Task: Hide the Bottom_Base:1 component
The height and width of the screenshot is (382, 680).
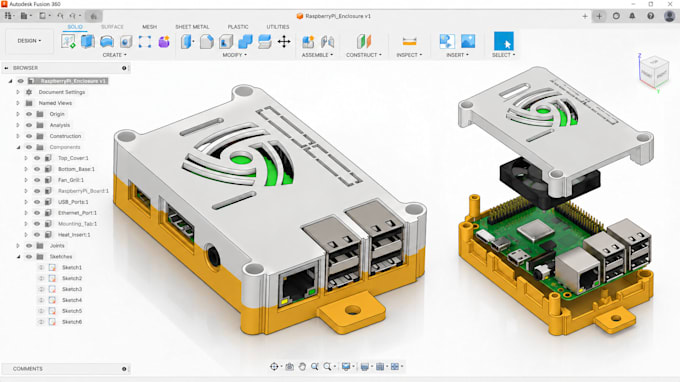Action: [x=37, y=169]
